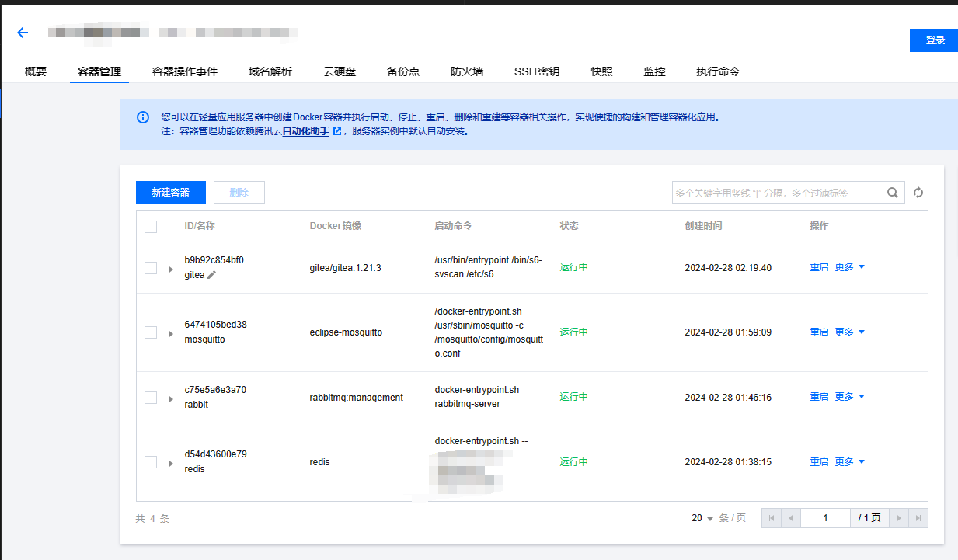
Task: Click creation time 2024-02-28 01:38:15
Action: pos(728,462)
